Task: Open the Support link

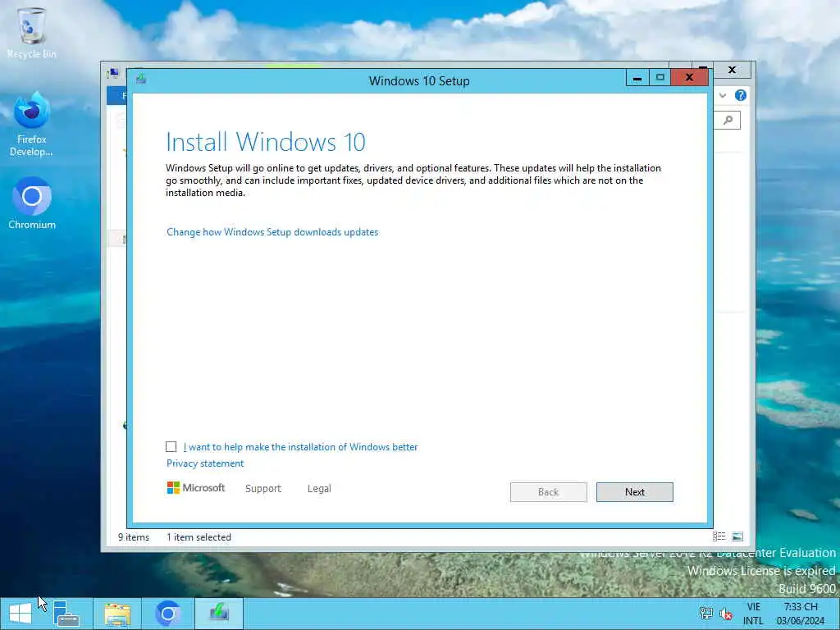Action: tap(263, 489)
